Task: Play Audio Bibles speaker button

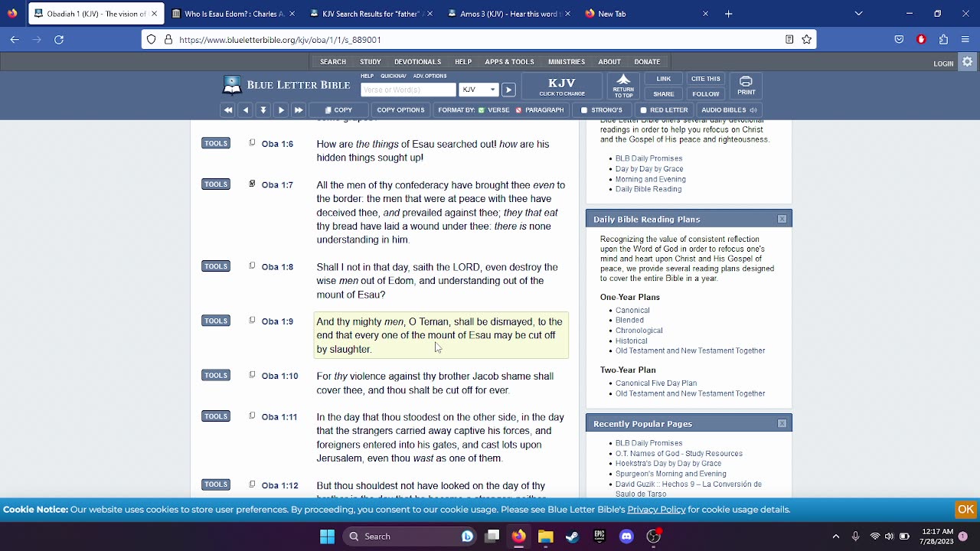Action: [x=753, y=110]
